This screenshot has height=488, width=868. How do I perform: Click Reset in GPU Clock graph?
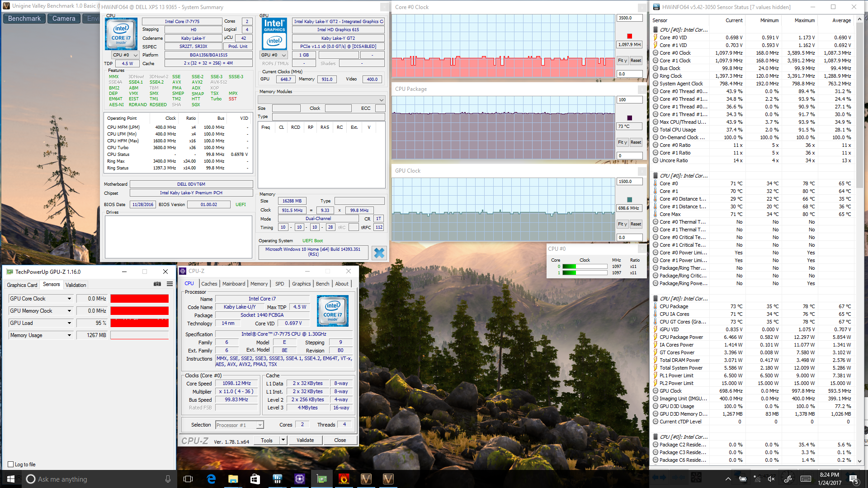pos(636,224)
